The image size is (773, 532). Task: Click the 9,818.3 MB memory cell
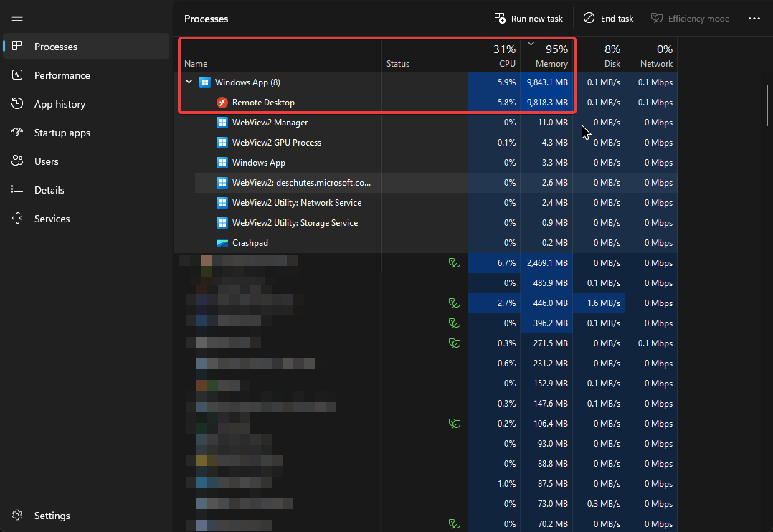pyautogui.click(x=546, y=103)
